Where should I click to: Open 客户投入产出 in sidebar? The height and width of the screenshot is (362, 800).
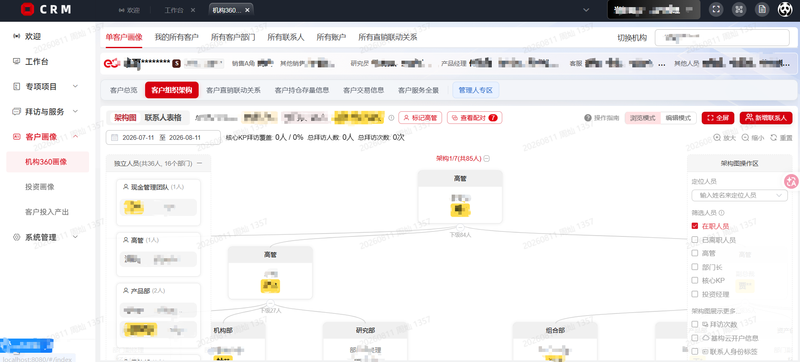[47, 212]
